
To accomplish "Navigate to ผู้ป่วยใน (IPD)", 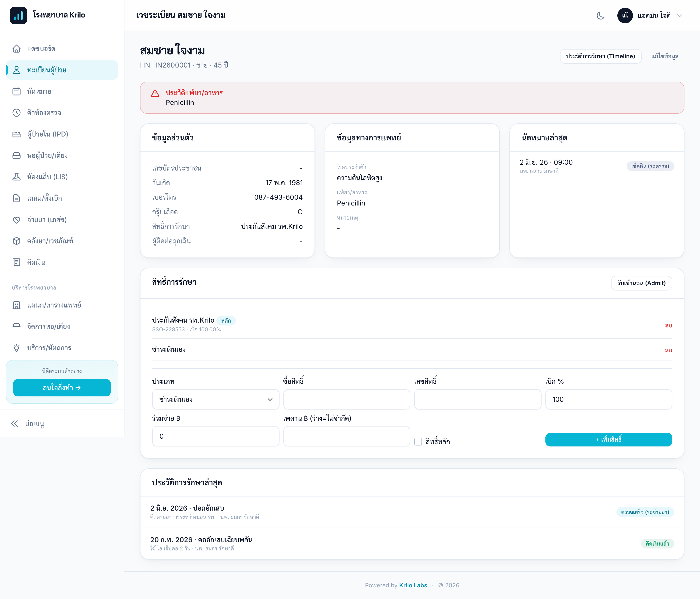I will point(62,134).
